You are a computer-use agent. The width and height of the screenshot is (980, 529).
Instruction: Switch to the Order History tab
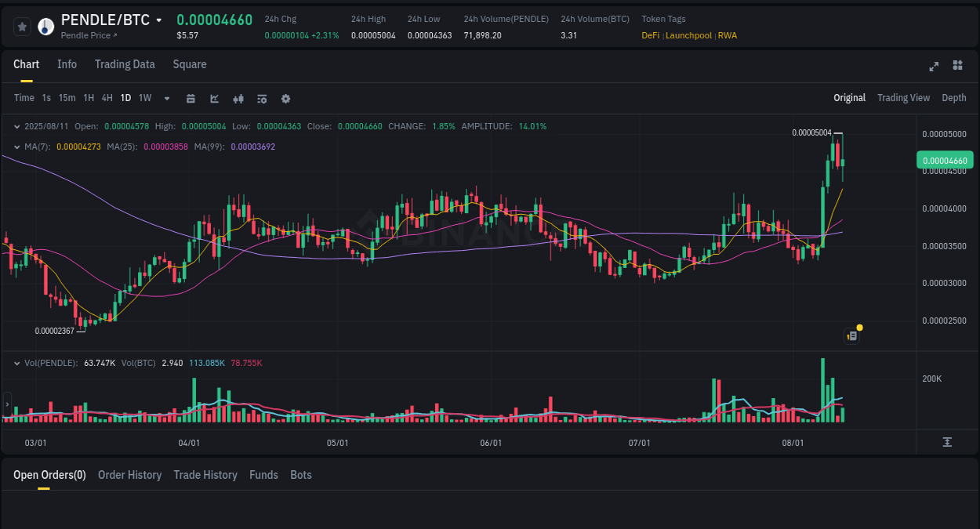pyautogui.click(x=129, y=475)
